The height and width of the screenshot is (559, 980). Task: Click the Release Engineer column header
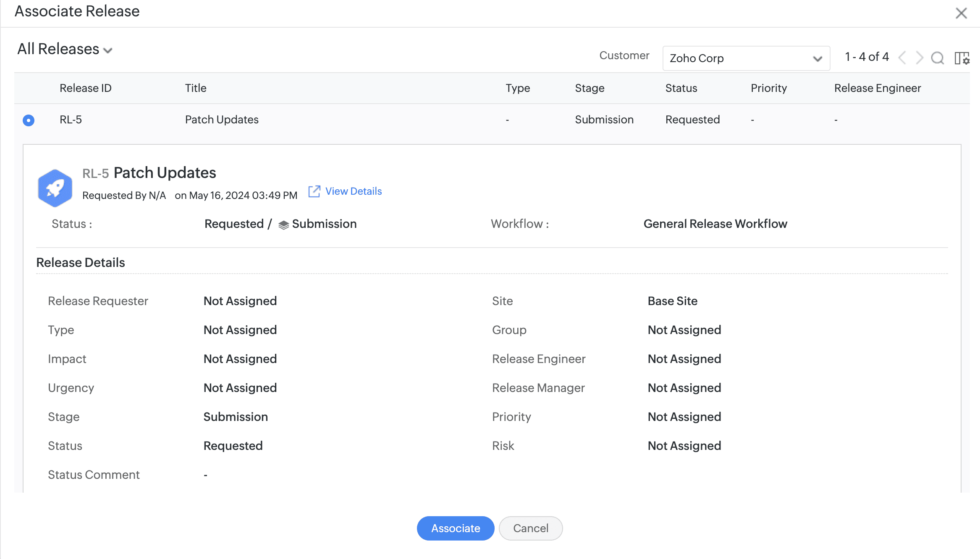point(877,88)
